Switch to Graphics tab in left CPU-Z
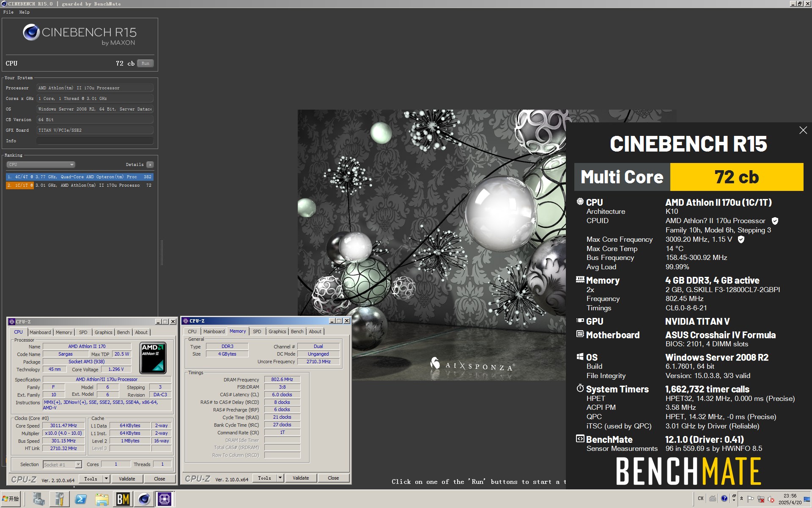The image size is (812, 508). pyautogui.click(x=104, y=333)
